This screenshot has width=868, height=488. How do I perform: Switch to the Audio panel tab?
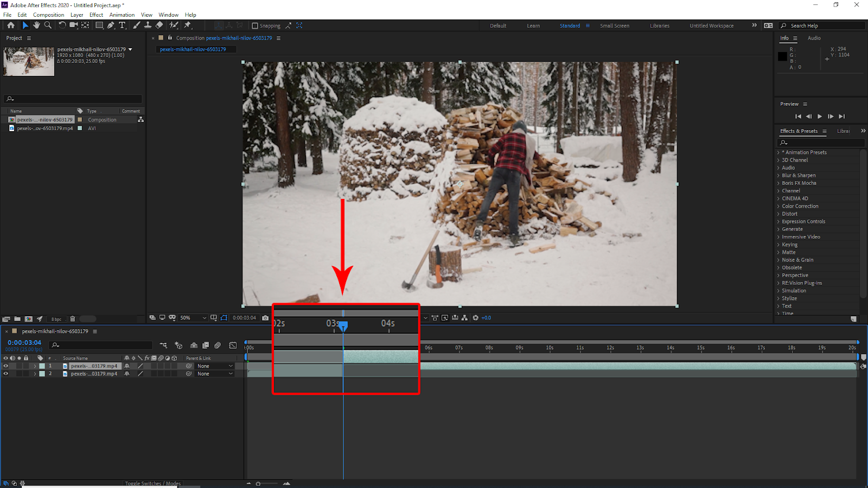tap(814, 38)
